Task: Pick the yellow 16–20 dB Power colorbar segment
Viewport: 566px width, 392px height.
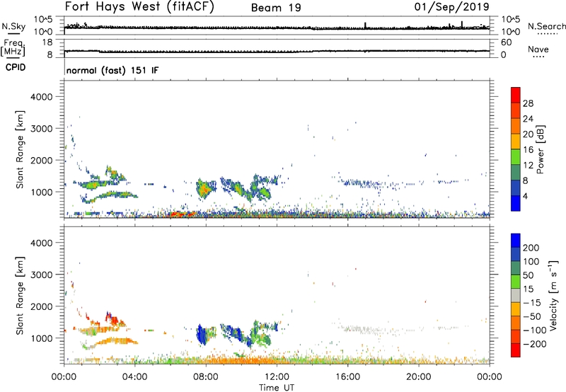Action: pos(516,142)
